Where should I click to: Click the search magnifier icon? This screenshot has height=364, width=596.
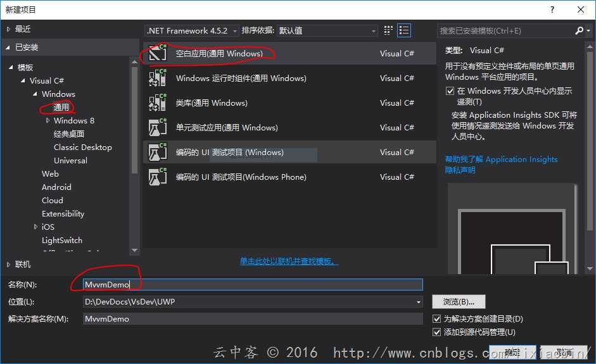pos(579,30)
